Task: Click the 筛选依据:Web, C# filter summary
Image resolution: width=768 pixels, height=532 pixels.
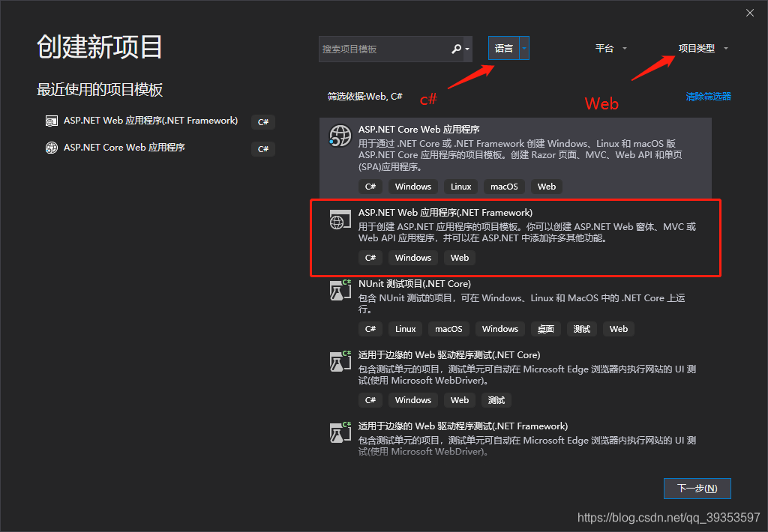Action: pyautogui.click(x=365, y=97)
